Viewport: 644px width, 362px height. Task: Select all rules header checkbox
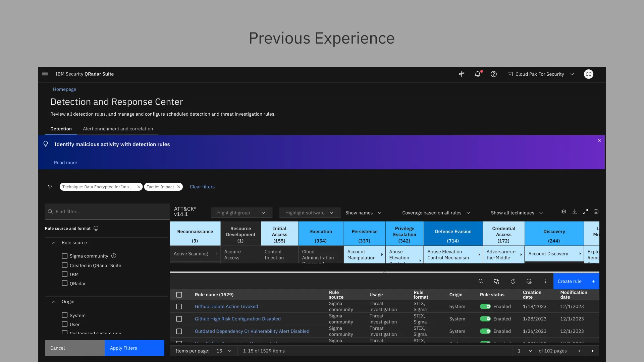point(179,295)
